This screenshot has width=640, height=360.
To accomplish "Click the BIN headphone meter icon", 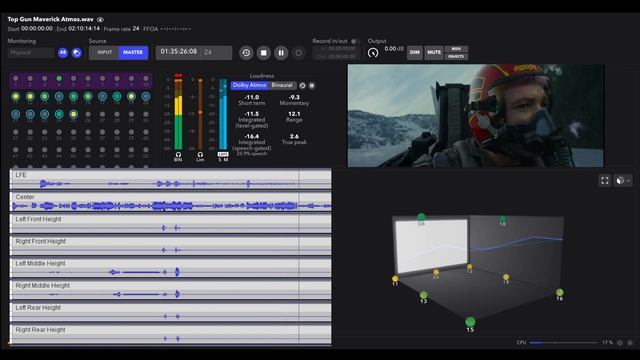I will point(178,155).
